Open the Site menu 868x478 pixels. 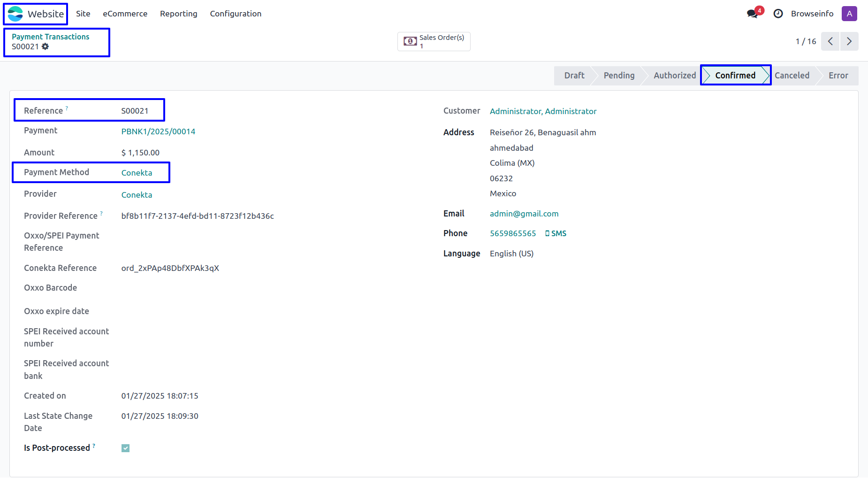coord(83,14)
